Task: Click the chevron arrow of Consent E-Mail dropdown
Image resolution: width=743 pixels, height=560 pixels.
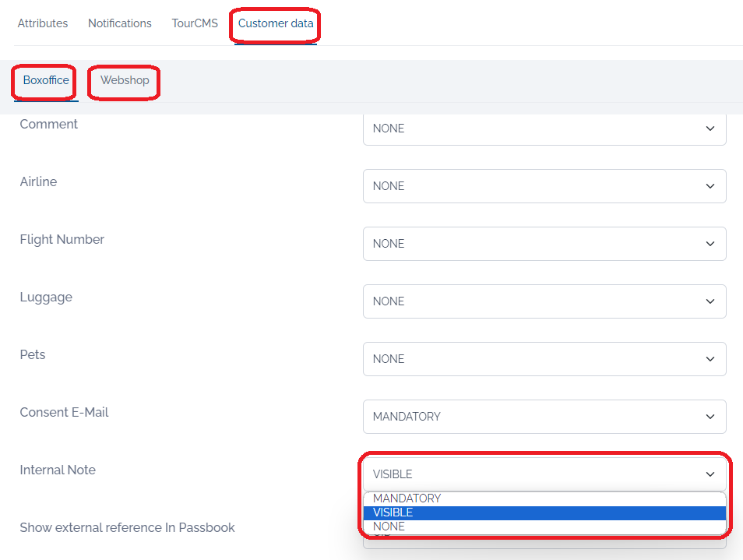Action: (x=710, y=417)
